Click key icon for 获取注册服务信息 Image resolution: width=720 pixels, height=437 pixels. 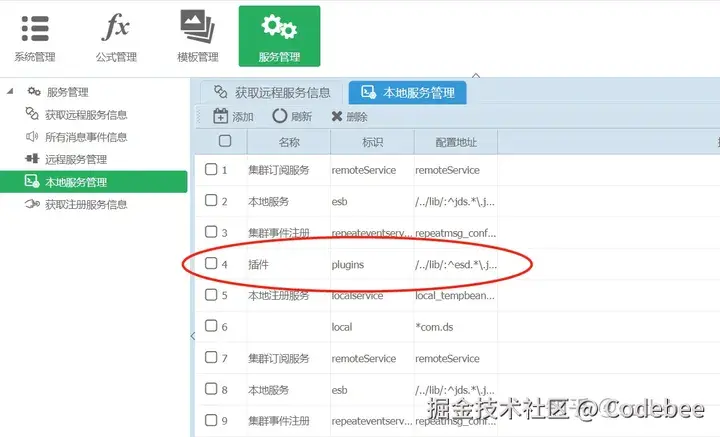[x=32, y=204]
